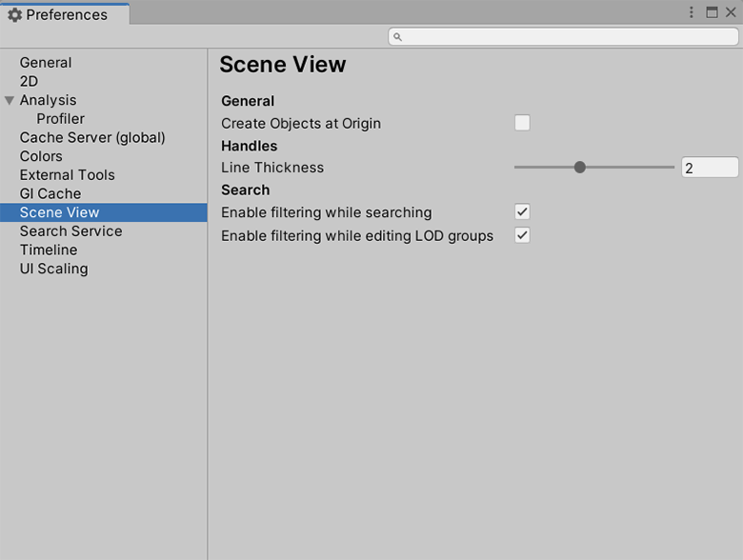Click the Line Thickness value field

tap(710, 168)
